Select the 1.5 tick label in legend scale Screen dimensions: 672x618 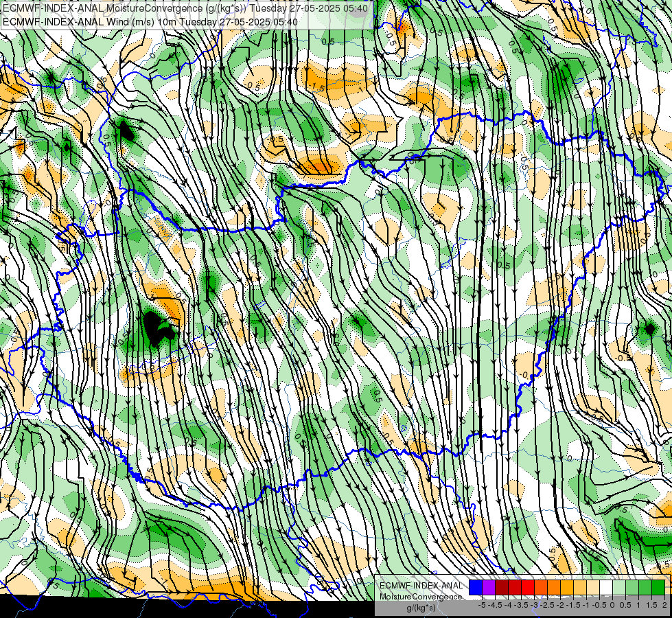(x=652, y=605)
